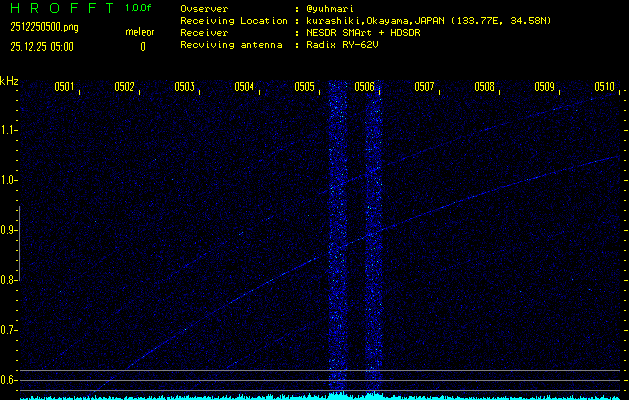Click the 0503 time marker
Image resolution: width=629 pixels, height=400 pixels.
coord(184,87)
